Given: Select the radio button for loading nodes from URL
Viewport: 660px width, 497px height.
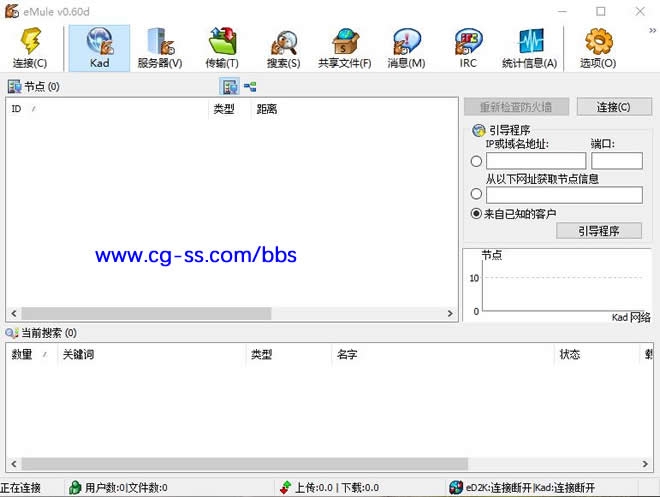Looking at the screenshot, I should pos(476,195).
